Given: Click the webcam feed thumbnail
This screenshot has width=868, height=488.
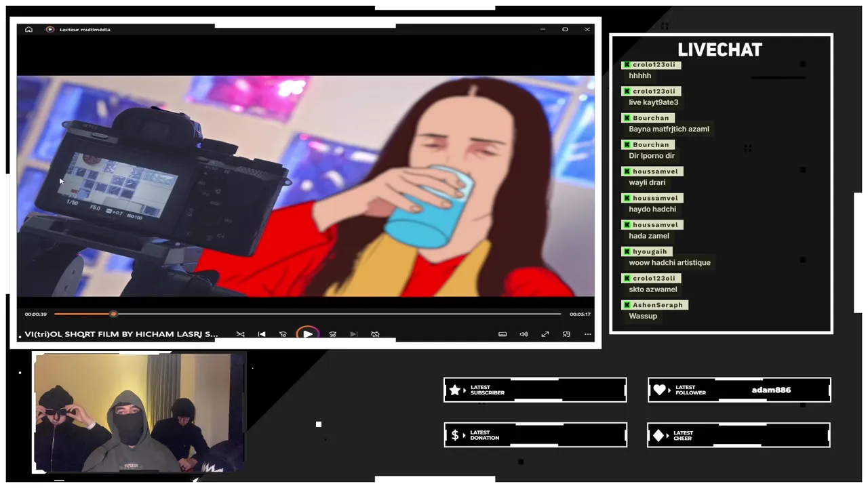Looking at the screenshot, I should 138,412.
